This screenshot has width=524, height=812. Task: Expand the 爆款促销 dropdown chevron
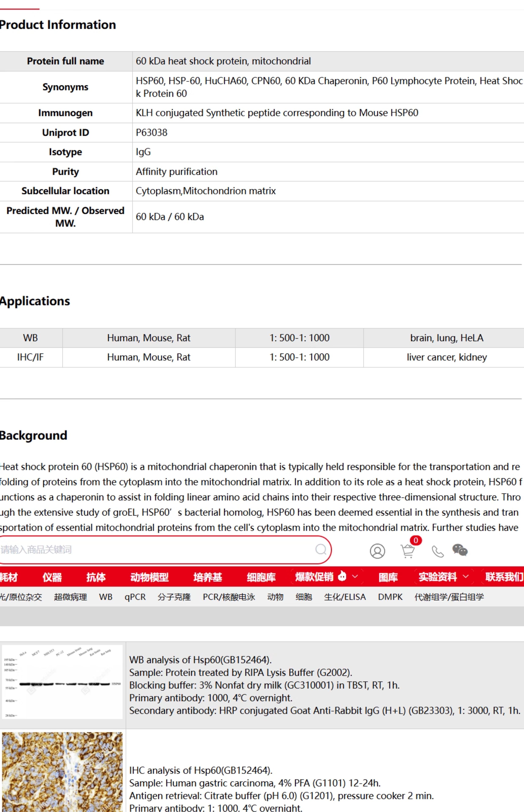[x=355, y=576]
